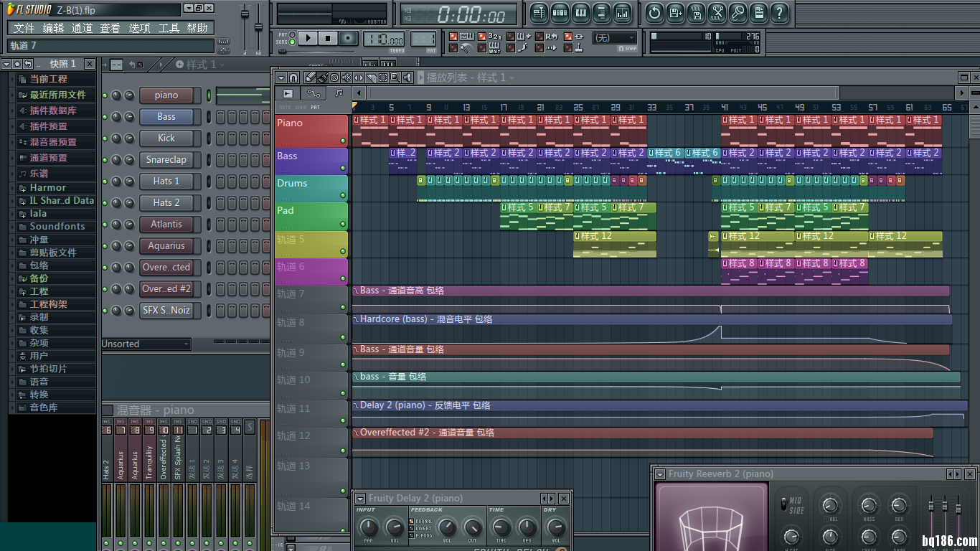Switch to SONG mode radio light

point(292,42)
